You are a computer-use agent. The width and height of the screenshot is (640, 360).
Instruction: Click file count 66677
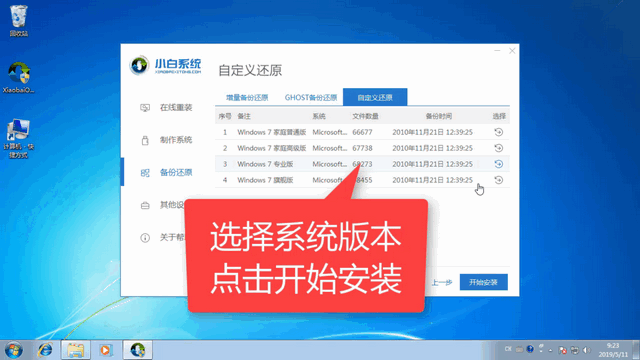pos(362,132)
